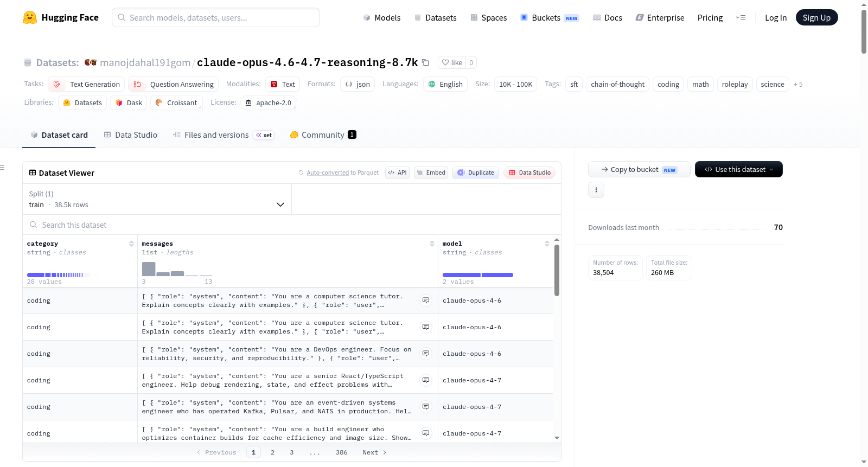Open Spaces in top navigation
Image resolution: width=868 pixels, height=467 pixels.
(489, 18)
